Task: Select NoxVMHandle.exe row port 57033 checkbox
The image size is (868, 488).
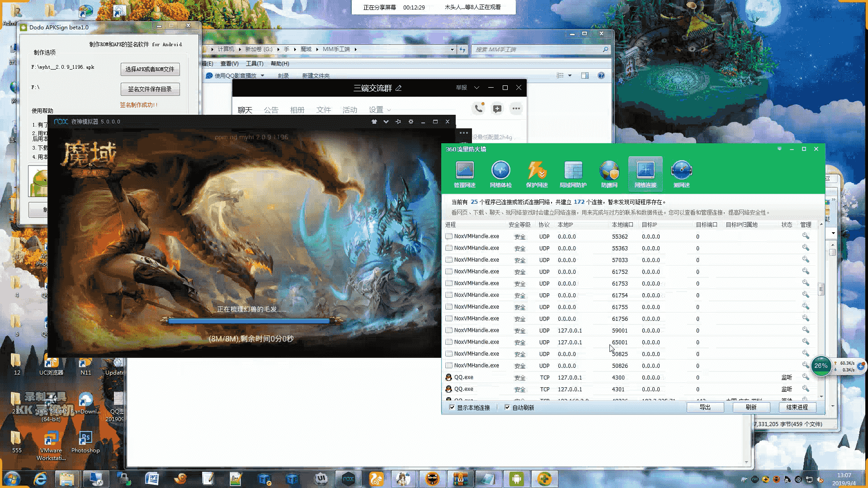Action: point(448,259)
